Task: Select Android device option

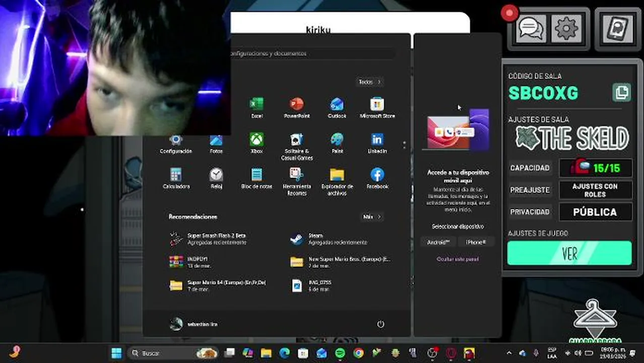Action: [438, 242]
